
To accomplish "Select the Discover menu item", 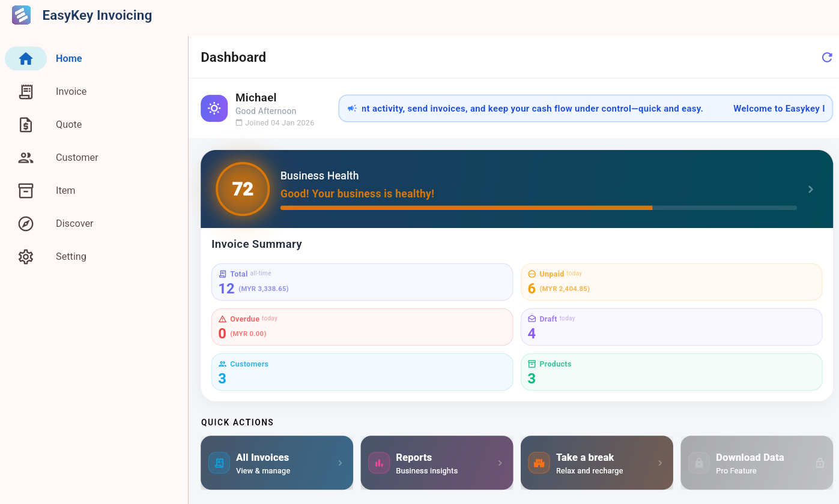I will click(x=95, y=223).
